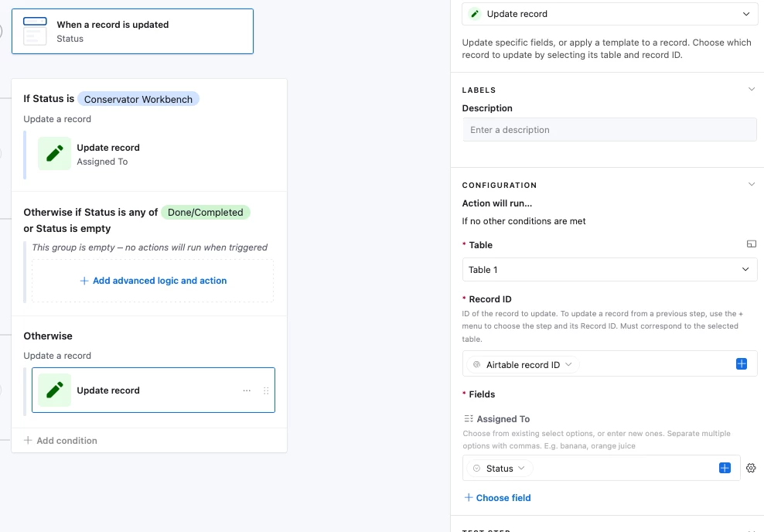The image size is (764, 532).
Task: Open the gear settings for Assigned To field
Action: click(x=751, y=468)
